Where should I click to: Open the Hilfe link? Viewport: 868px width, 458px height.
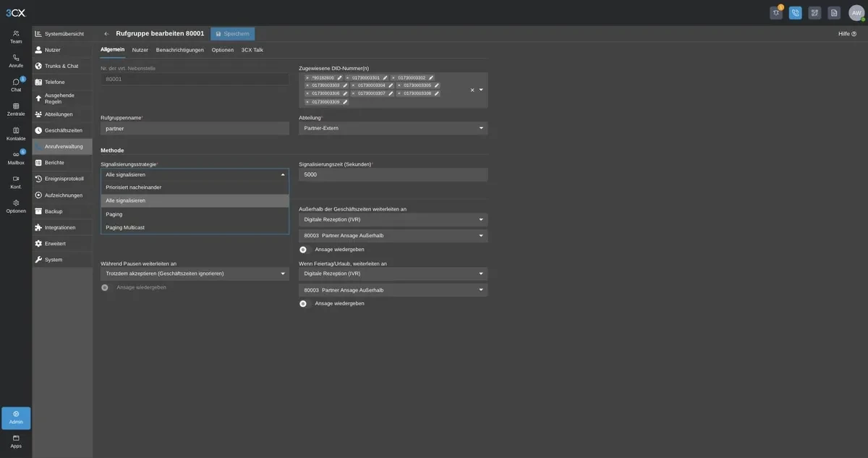[x=847, y=33]
